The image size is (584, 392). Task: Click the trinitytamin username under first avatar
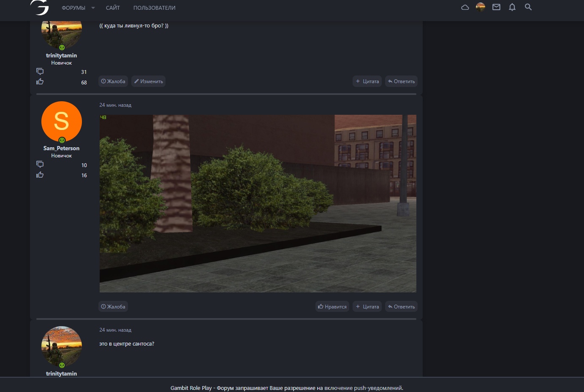click(x=61, y=56)
